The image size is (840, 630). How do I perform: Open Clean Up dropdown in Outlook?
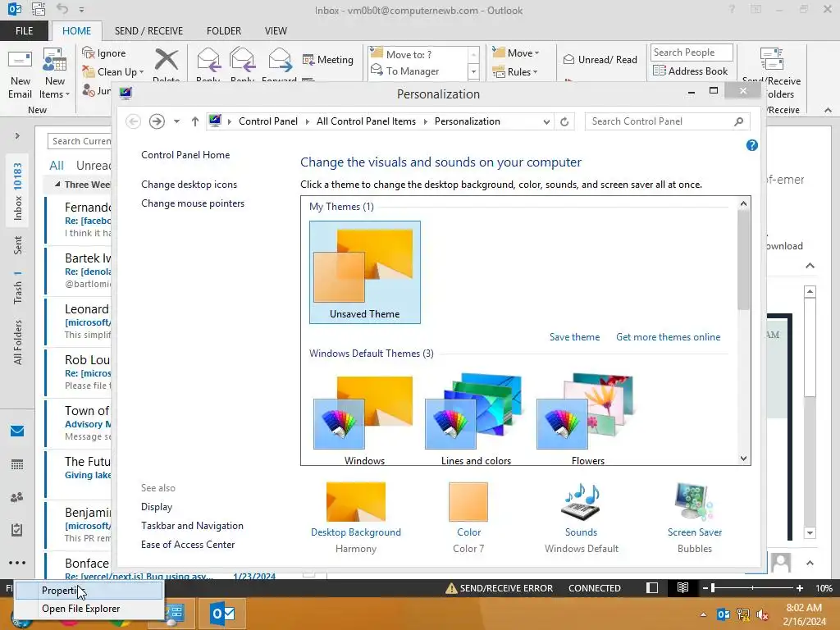click(x=113, y=72)
